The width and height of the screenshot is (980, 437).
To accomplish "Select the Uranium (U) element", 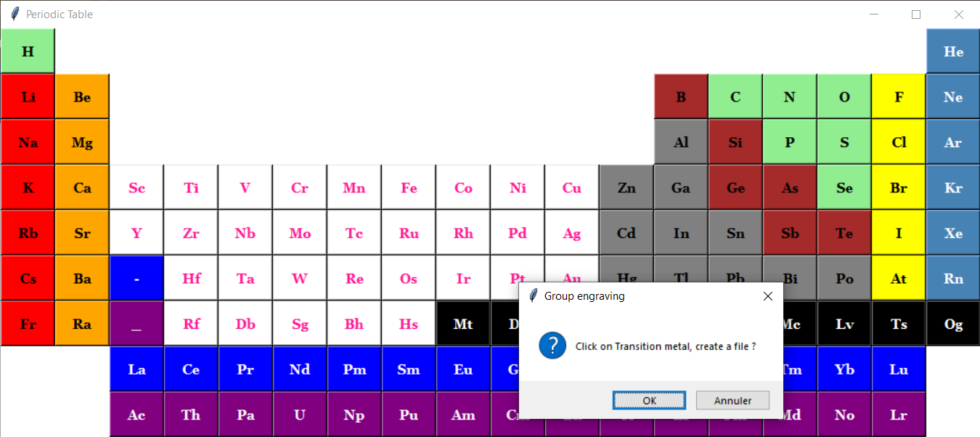I will (x=300, y=415).
